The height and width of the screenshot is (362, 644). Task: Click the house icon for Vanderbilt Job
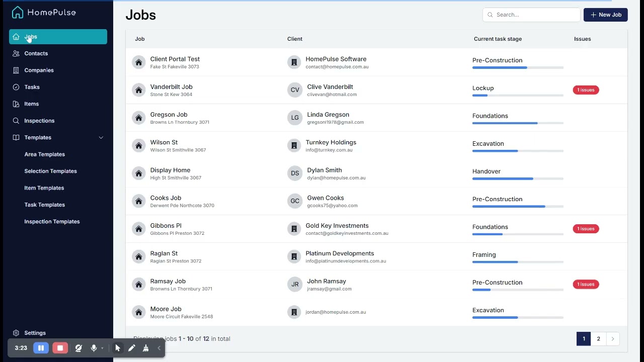pyautogui.click(x=138, y=90)
